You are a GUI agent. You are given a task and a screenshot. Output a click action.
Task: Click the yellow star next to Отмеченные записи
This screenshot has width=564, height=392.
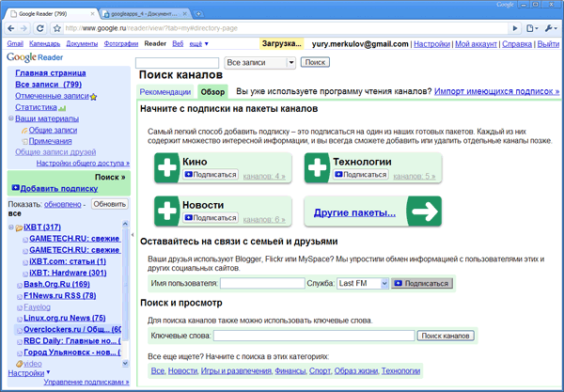(93, 97)
